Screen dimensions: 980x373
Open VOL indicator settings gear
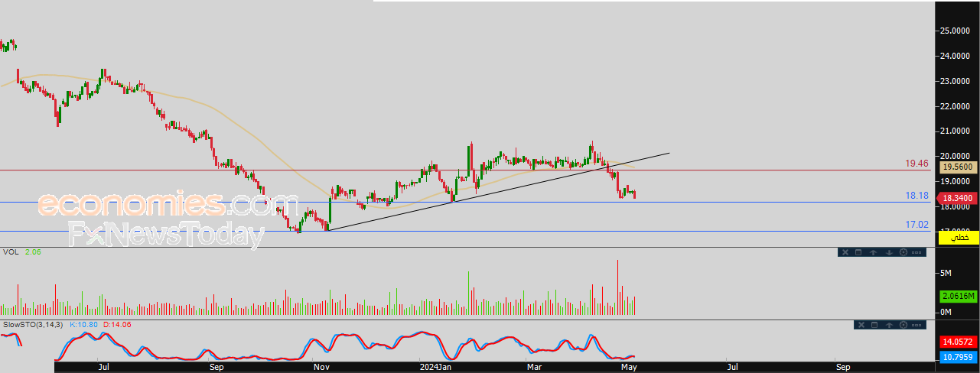pyautogui.click(x=903, y=252)
